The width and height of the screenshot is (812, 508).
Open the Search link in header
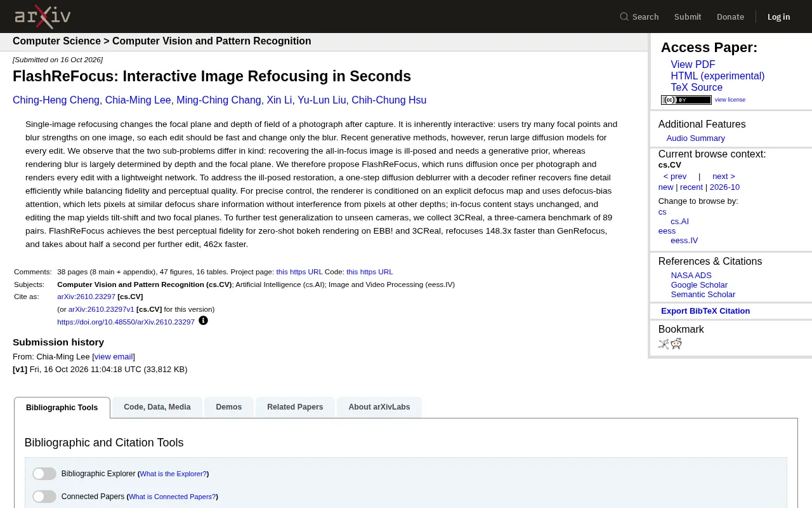[639, 17]
